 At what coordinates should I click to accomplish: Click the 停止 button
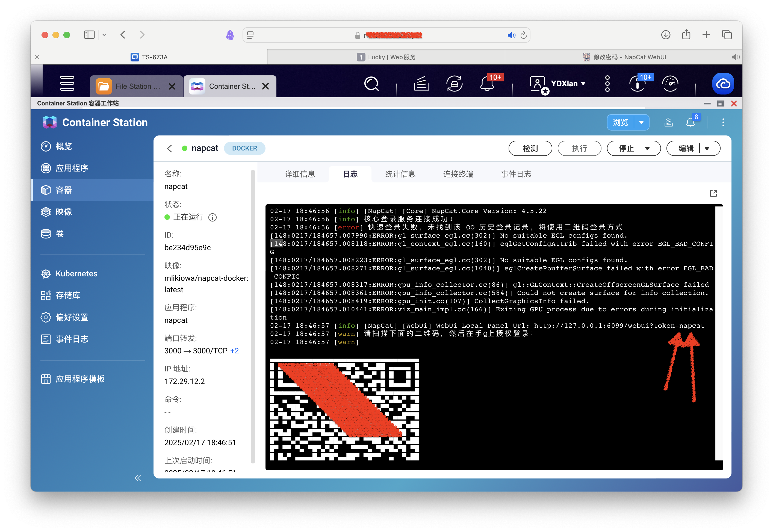point(626,149)
